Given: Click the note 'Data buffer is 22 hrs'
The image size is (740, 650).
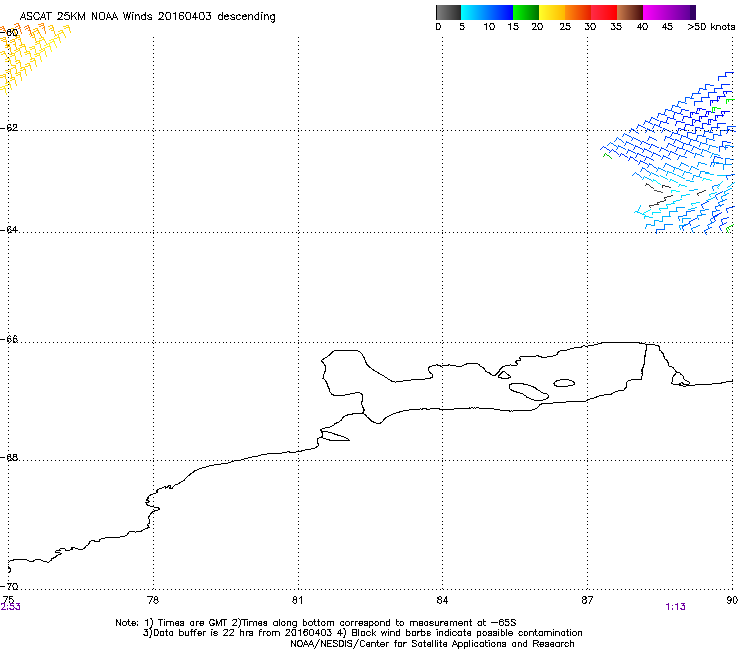Looking at the screenshot, I should [x=204, y=633].
